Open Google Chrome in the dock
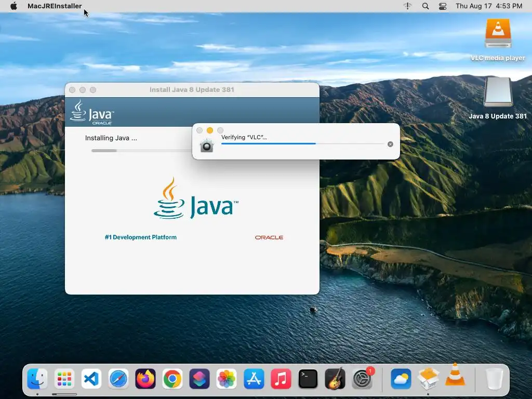532x399 pixels. (172, 379)
